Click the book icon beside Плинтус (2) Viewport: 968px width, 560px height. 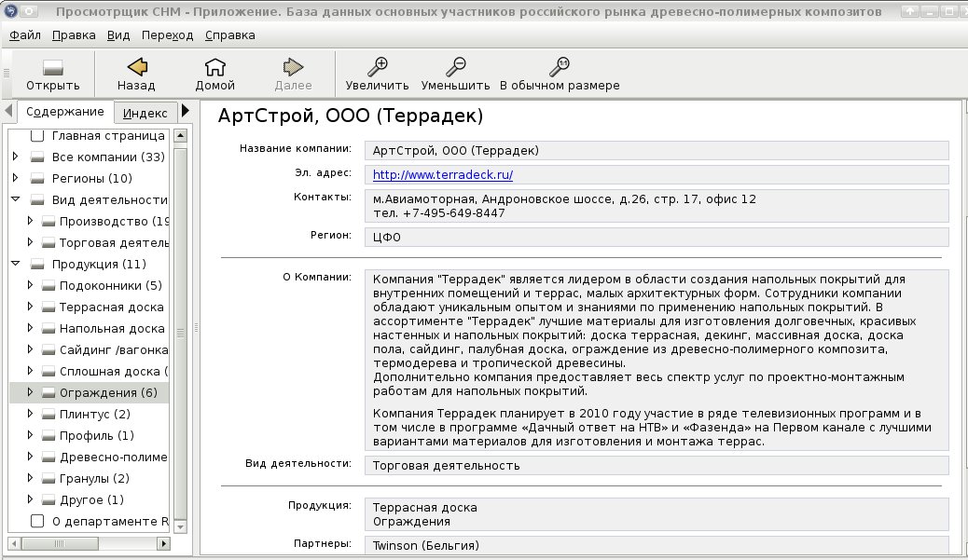click(x=48, y=415)
